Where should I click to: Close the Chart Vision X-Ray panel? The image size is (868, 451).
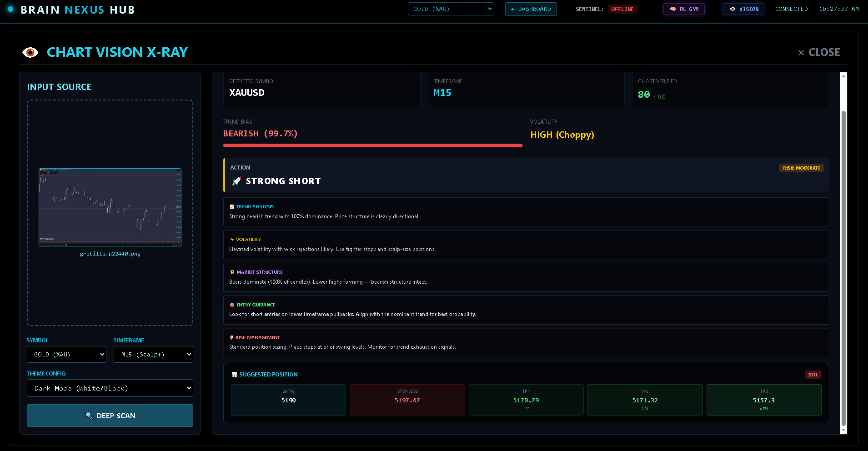819,53
